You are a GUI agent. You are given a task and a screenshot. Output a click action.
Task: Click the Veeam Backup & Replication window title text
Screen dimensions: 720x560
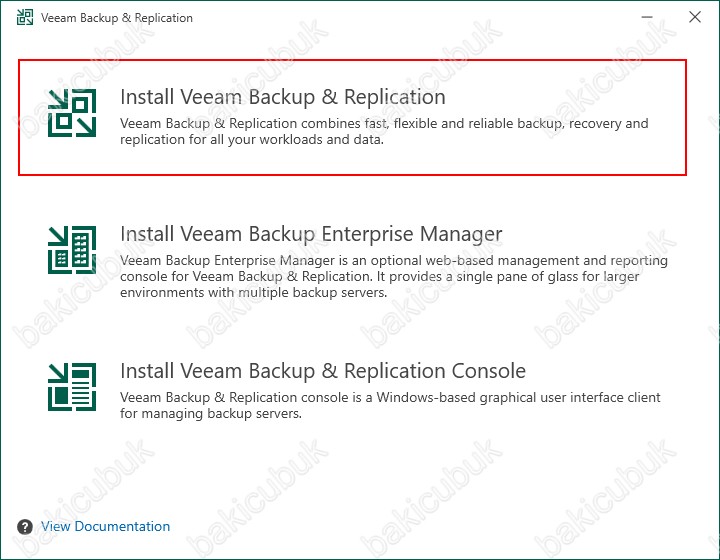coord(117,18)
